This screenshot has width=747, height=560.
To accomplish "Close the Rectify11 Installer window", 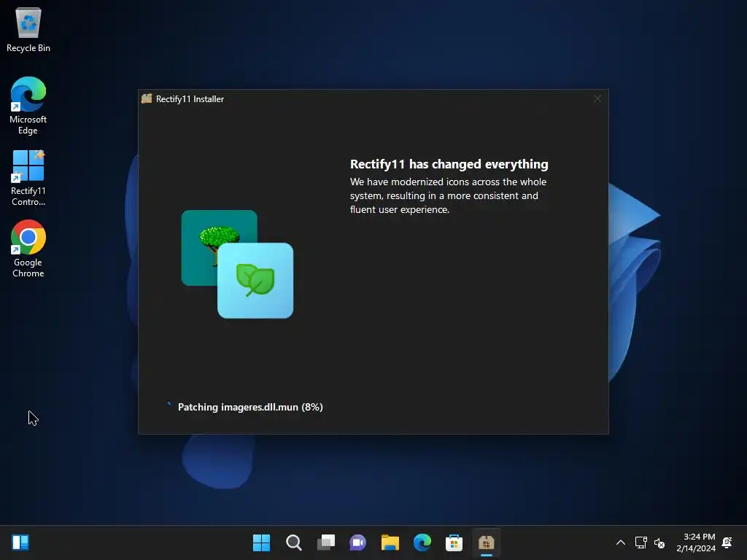I will coord(597,98).
